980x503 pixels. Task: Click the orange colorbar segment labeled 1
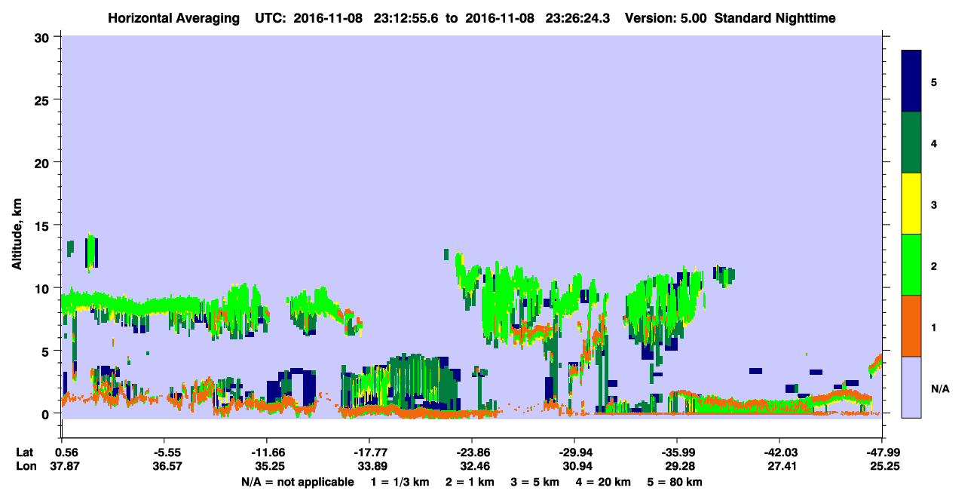point(911,326)
